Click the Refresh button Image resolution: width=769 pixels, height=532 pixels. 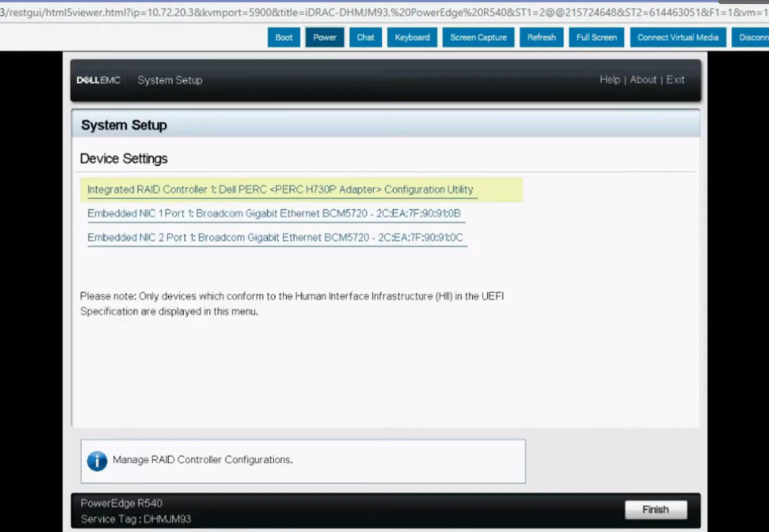click(541, 37)
